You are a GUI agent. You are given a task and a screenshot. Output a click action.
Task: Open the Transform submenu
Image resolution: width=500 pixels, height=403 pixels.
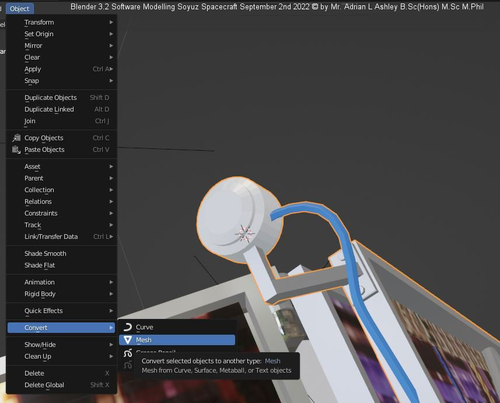click(61, 22)
